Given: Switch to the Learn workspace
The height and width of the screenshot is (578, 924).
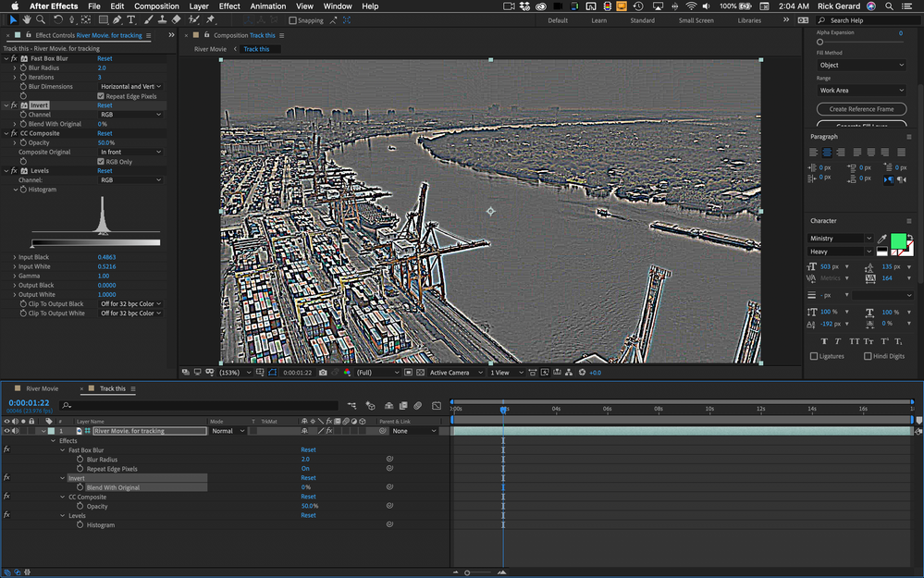Looking at the screenshot, I should point(598,20).
